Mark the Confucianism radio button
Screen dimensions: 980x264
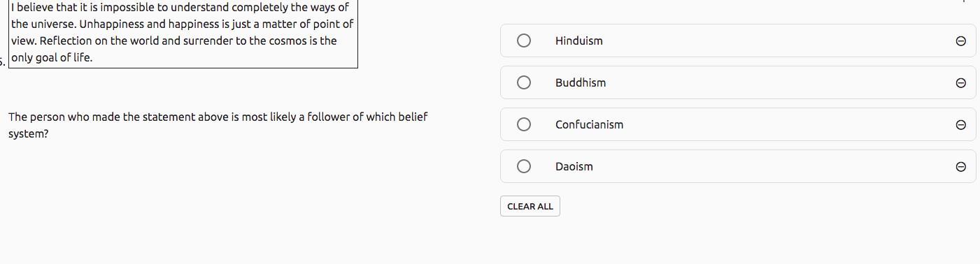(524, 124)
